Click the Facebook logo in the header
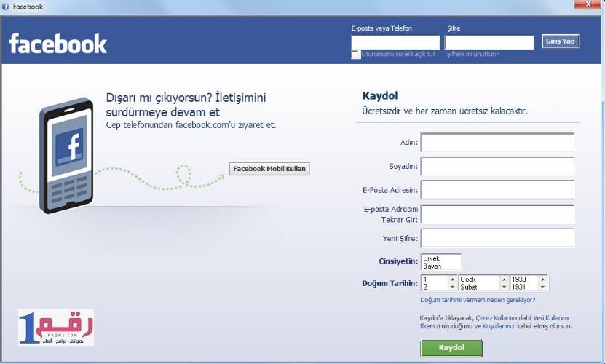The height and width of the screenshot is (364, 605). point(58,44)
